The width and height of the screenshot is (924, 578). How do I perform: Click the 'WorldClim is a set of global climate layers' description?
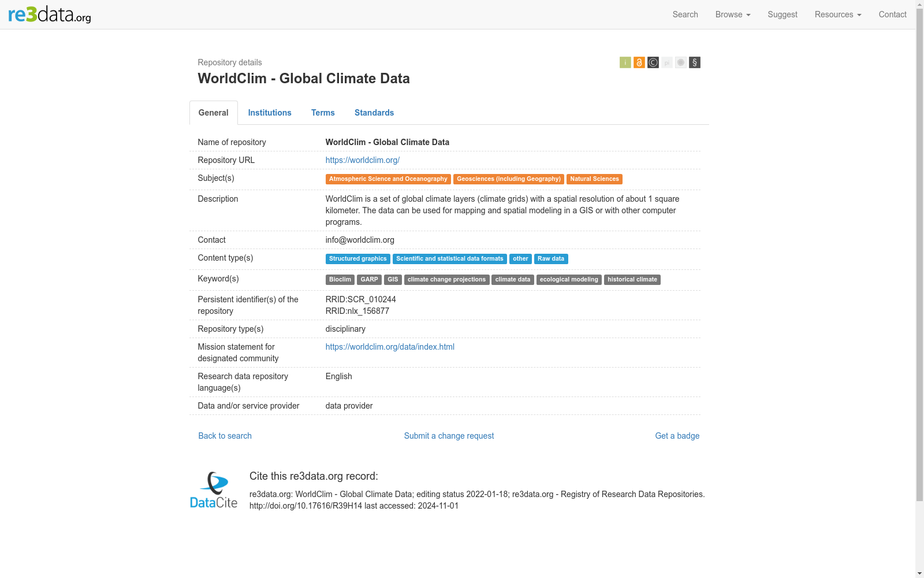pos(502,210)
